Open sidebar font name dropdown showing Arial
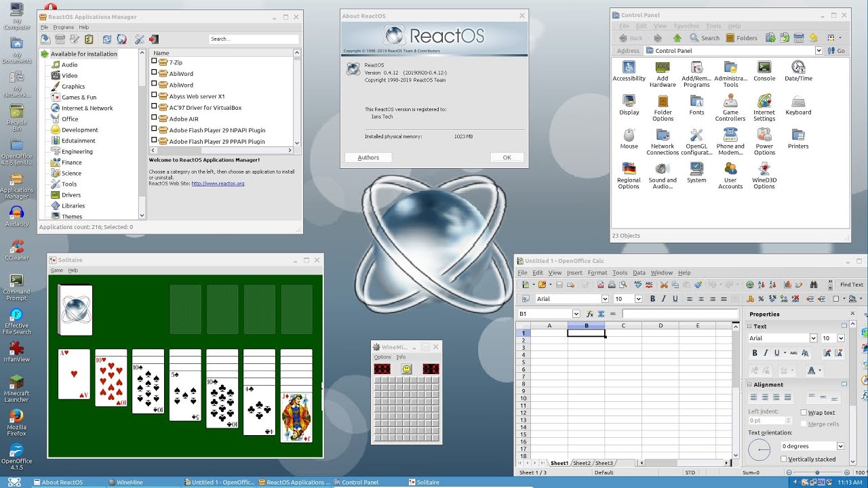The image size is (868, 488). (813, 338)
